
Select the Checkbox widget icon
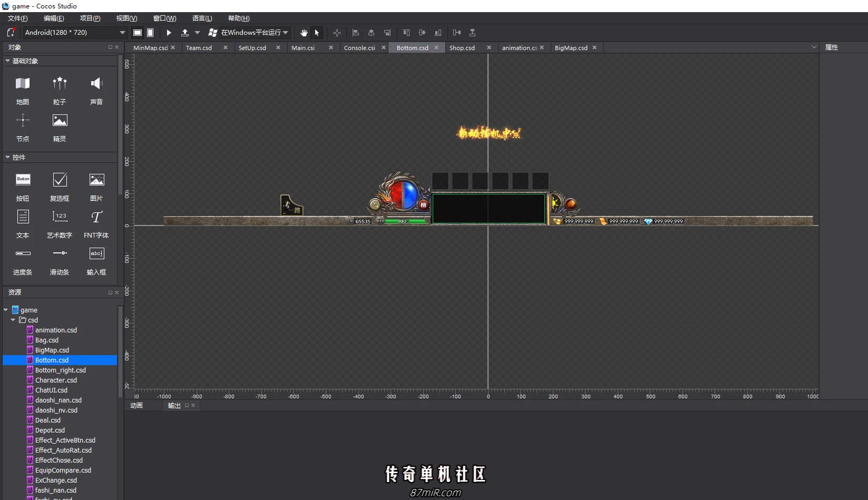pos(60,180)
